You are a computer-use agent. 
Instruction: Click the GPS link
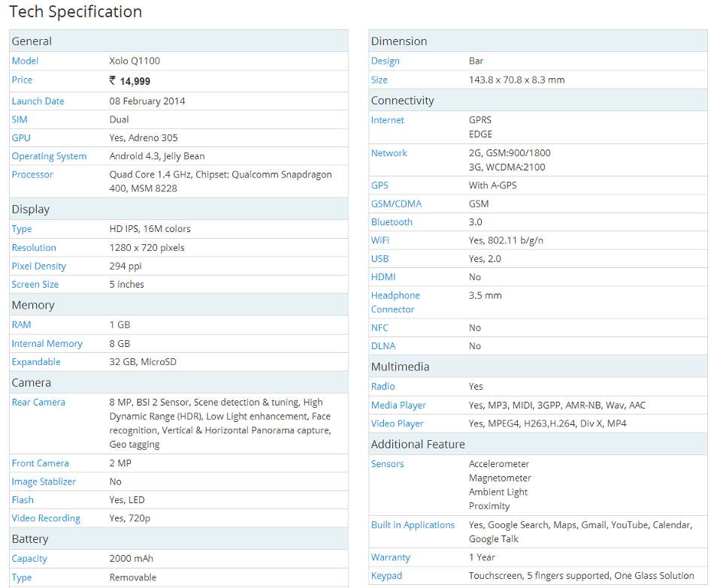click(380, 185)
